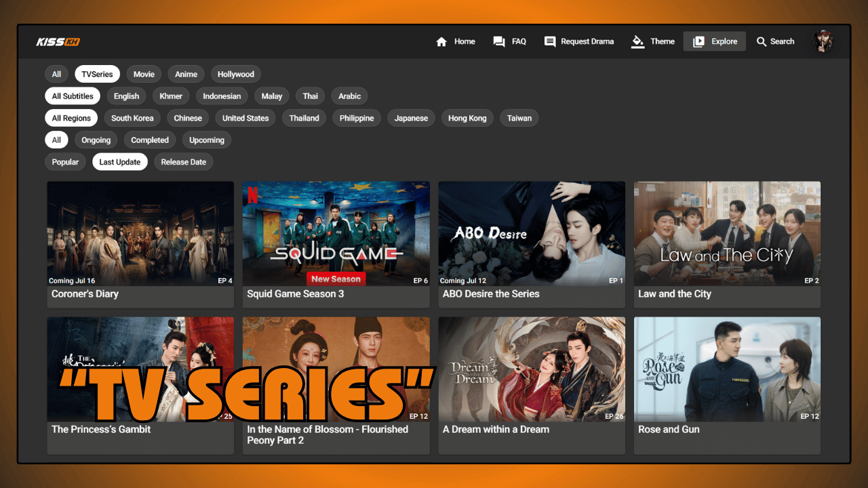Select the Movie content type filter
Viewport: 868px width, 488px height.
[144, 74]
